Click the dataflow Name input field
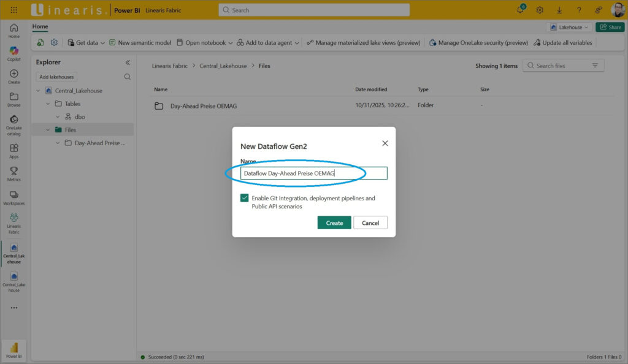Image resolution: width=628 pixels, height=364 pixels. (x=313, y=173)
